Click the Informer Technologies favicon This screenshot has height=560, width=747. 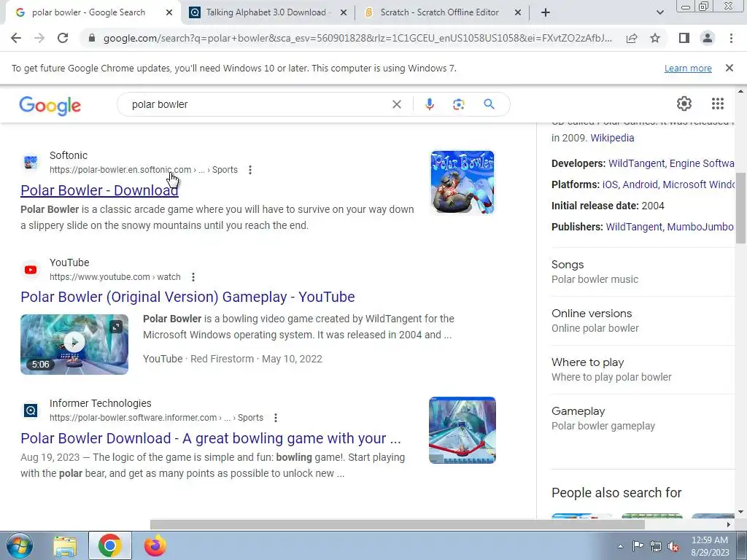31,411
